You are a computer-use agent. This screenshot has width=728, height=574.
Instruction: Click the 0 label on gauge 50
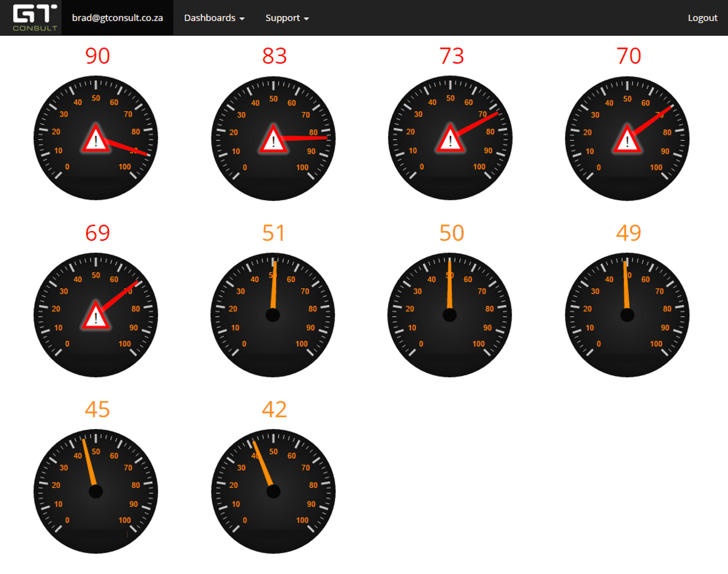coord(421,344)
